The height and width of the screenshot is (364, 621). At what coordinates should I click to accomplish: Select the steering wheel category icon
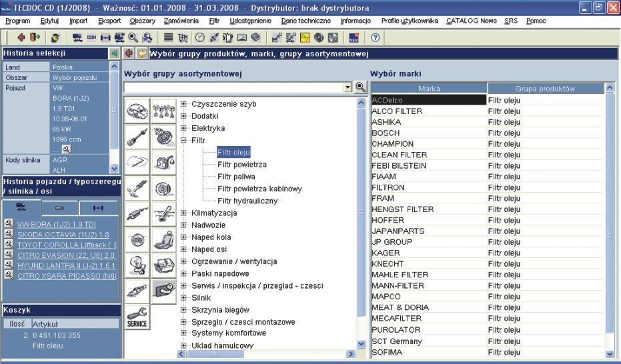click(x=137, y=240)
